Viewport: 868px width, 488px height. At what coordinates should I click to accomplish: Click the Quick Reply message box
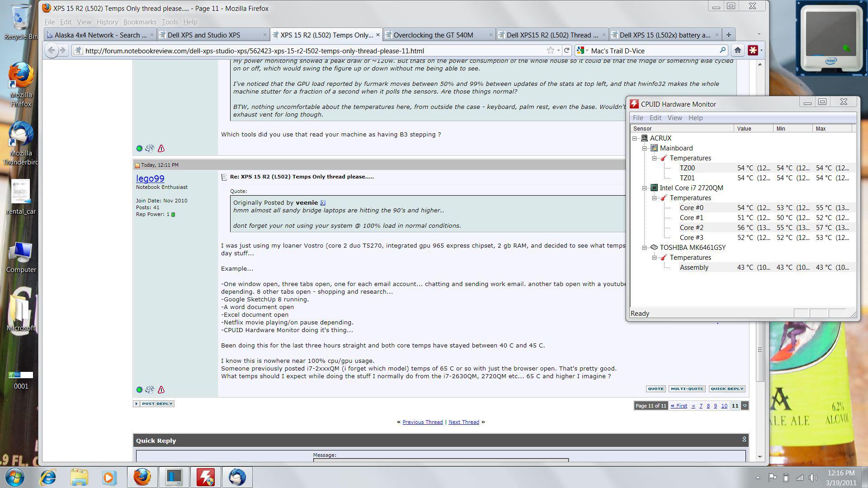tap(441, 460)
